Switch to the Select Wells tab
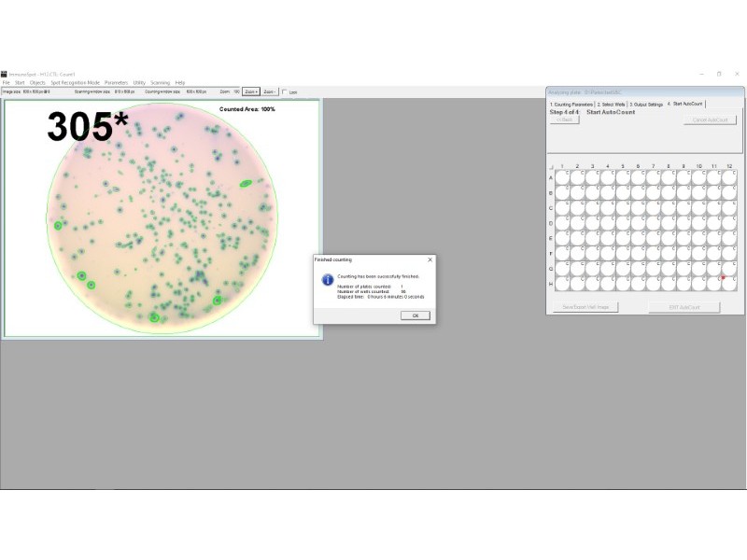 pyautogui.click(x=612, y=104)
